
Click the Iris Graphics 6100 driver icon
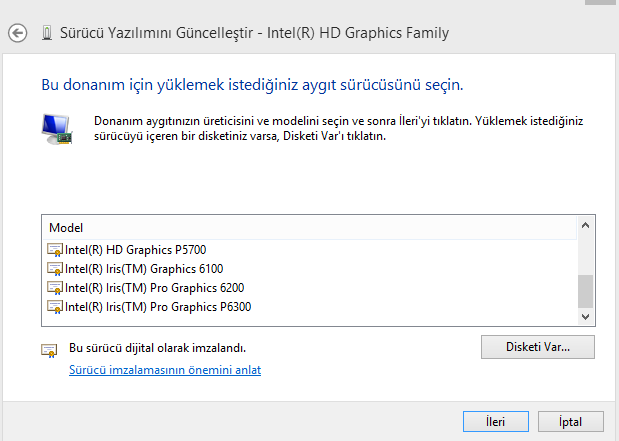[x=55, y=268]
